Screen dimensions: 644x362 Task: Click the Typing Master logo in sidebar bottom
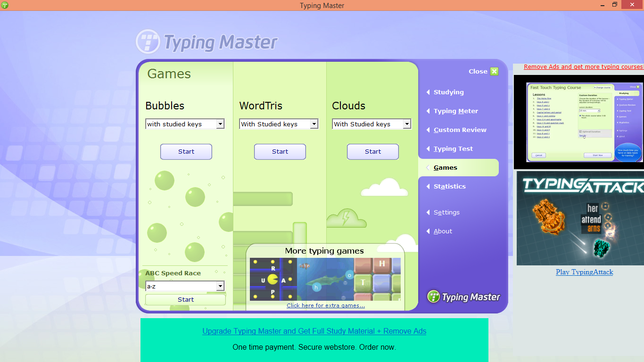[463, 296]
